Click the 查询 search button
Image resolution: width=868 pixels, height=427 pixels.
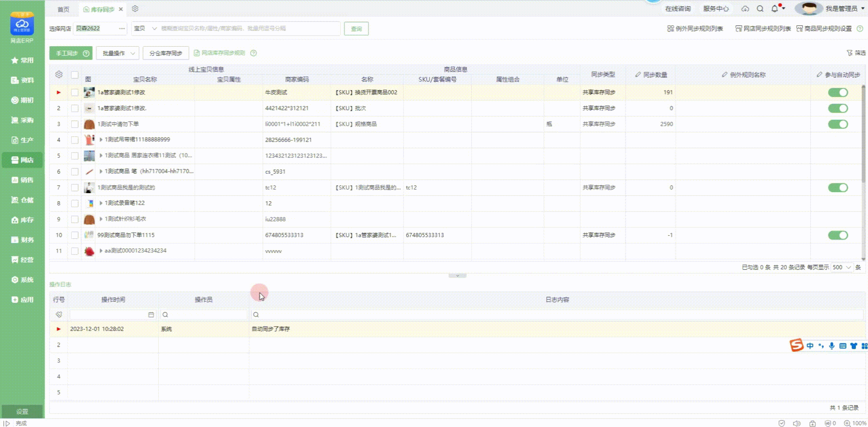[356, 28]
